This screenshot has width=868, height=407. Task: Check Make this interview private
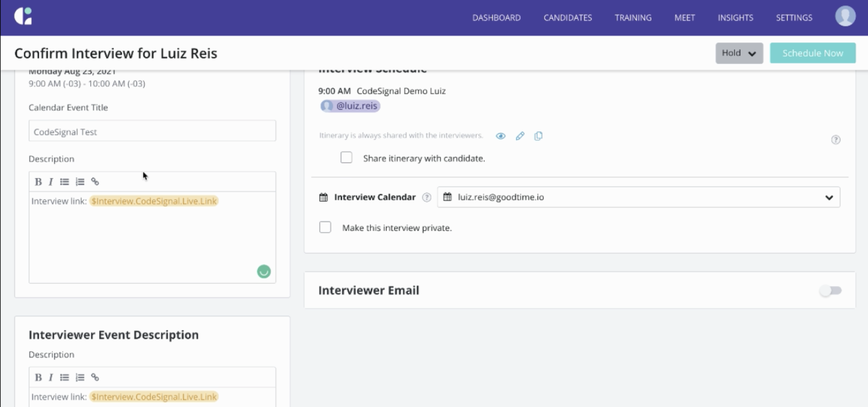pos(325,227)
